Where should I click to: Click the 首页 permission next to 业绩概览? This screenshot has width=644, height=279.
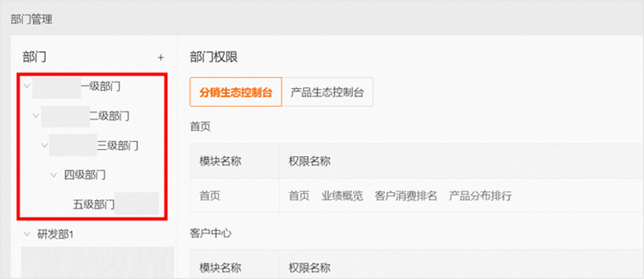click(299, 196)
